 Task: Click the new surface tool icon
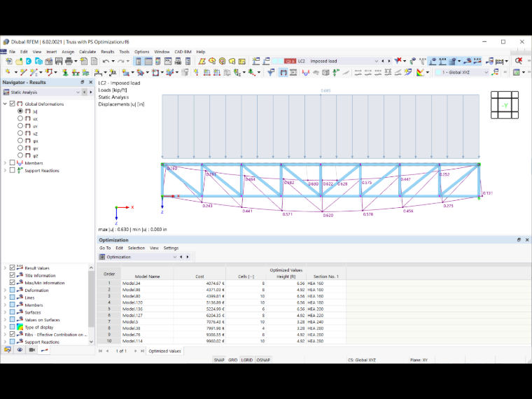[x=126, y=72]
